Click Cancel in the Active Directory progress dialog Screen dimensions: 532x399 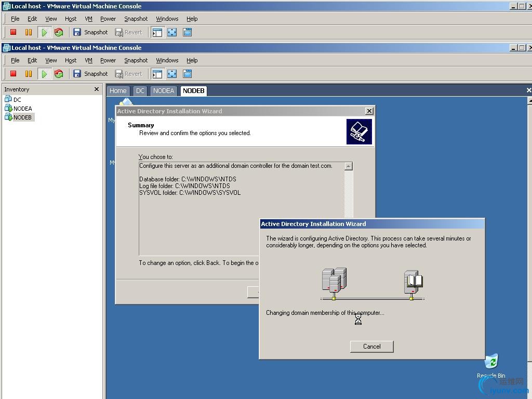pos(371,347)
